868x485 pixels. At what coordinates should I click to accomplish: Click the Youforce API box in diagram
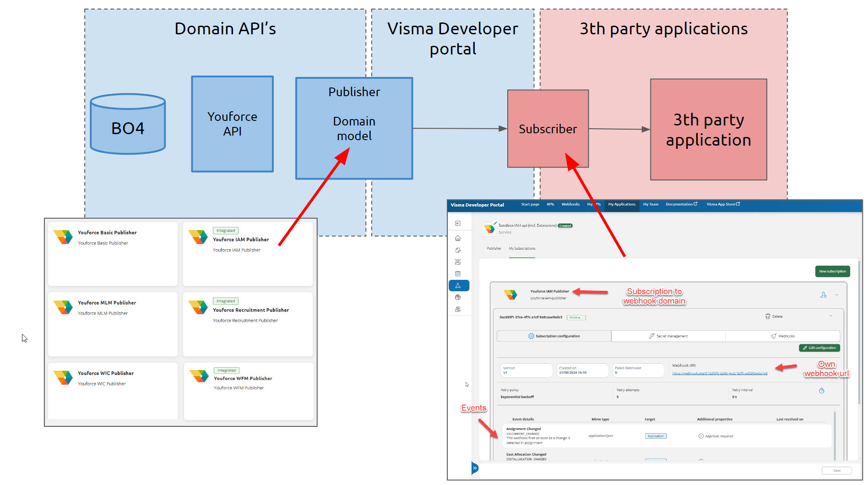pyautogui.click(x=233, y=124)
